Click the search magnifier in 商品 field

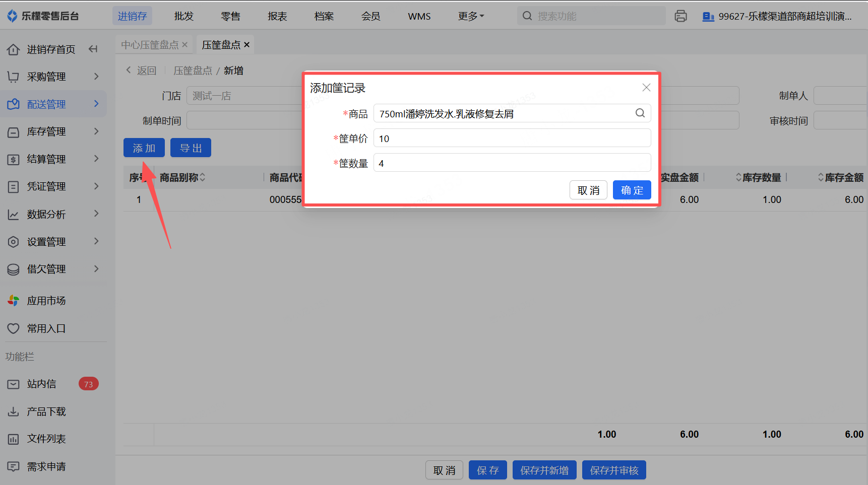(x=640, y=113)
